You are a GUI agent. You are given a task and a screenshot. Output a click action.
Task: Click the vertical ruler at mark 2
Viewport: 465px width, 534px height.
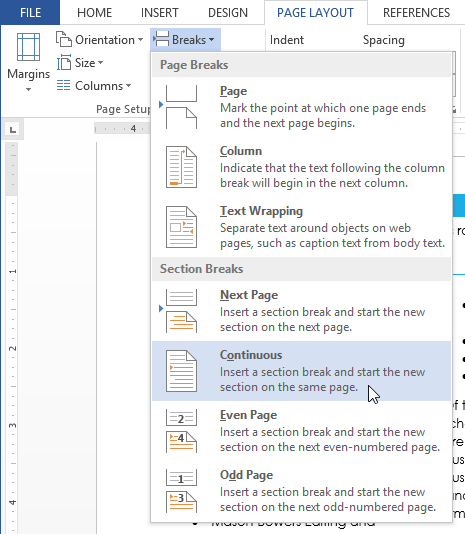pos(12,348)
